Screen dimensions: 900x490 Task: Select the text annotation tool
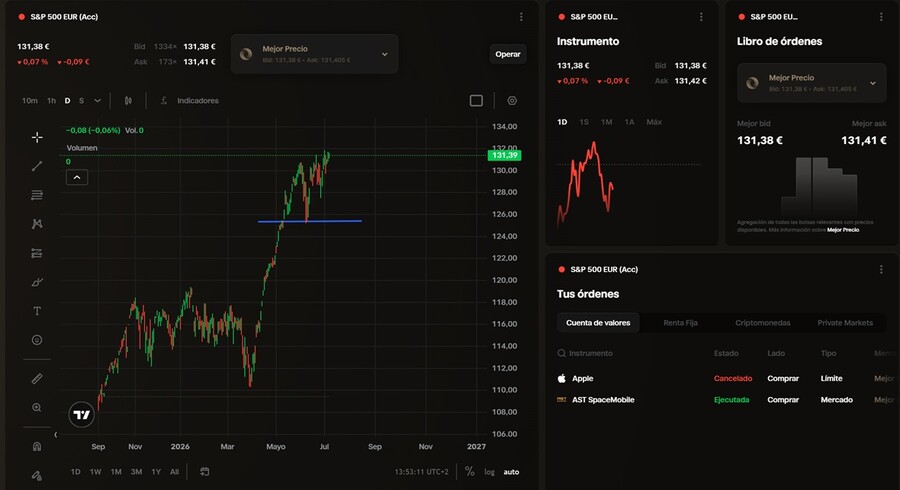(x=37, y=311)
